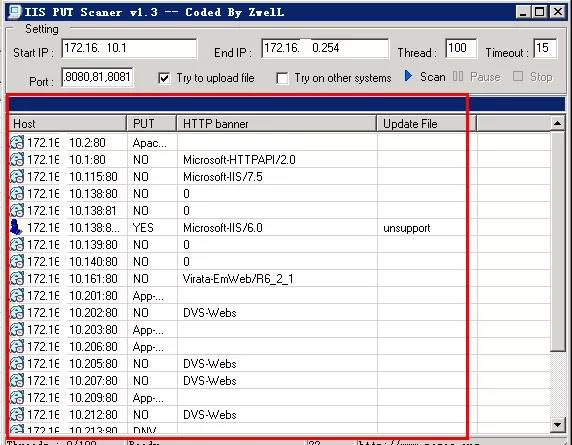Screen dimensions: 572x445
Task: Uncheck Try to upload file checkbox
Action: (x=164, y=78)
